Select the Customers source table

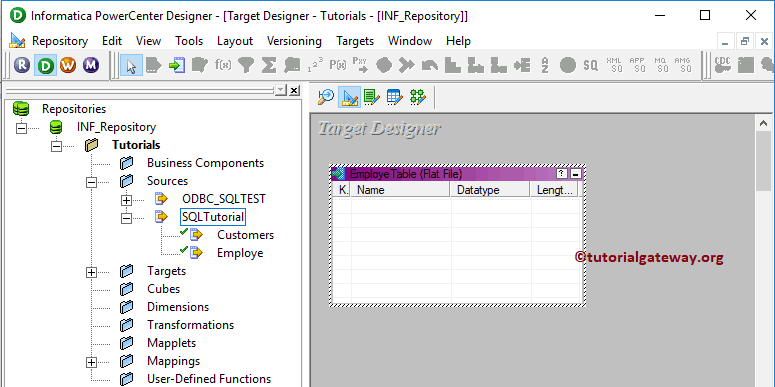tap(246, 235)
